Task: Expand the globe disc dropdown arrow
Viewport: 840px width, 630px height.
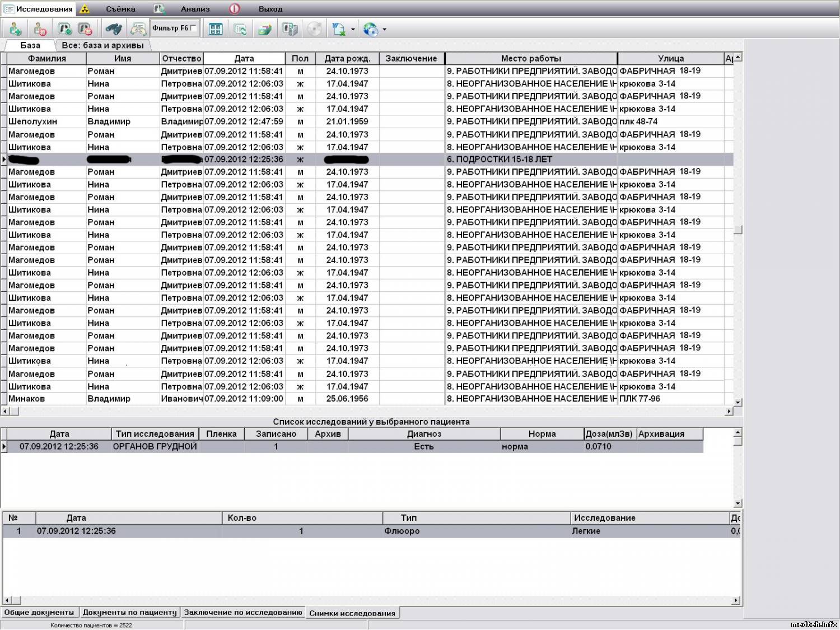Action: click(x=385, y=29)
